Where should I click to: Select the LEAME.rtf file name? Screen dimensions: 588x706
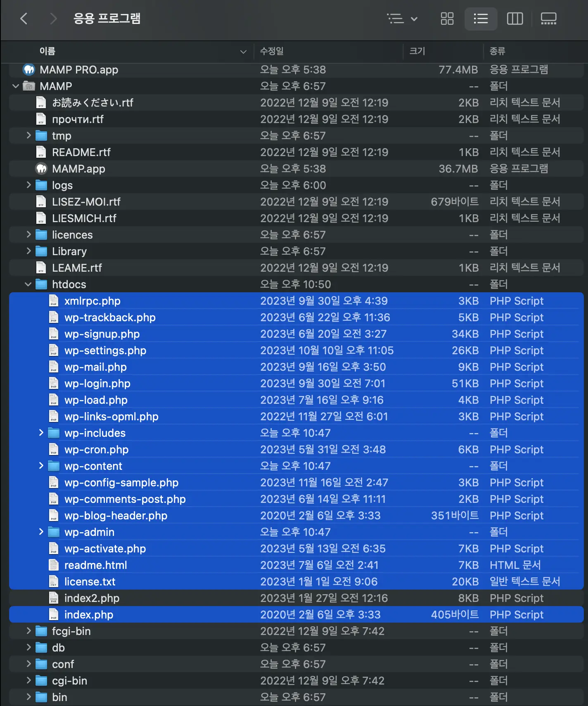[77, 268]
